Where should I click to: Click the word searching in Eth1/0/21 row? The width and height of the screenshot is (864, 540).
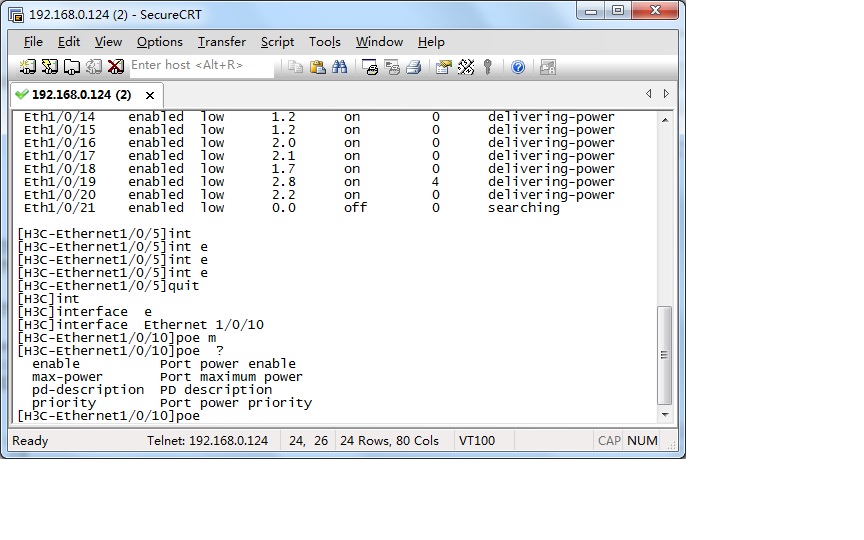click(523, 208)
